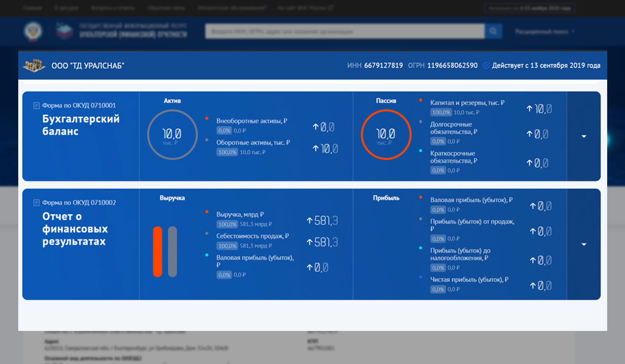Click the magnifier search button
Screen dimensions: 625x364
tap(493, 31)
